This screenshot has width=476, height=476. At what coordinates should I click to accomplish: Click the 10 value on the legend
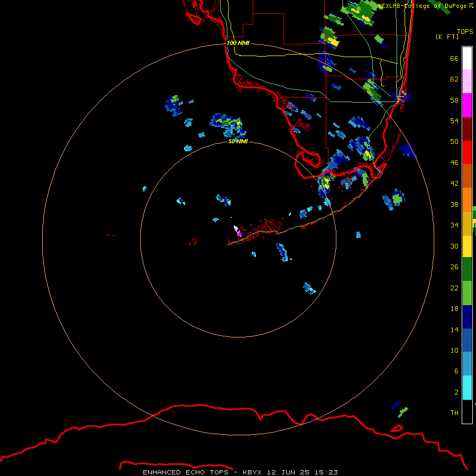[454, 350]
